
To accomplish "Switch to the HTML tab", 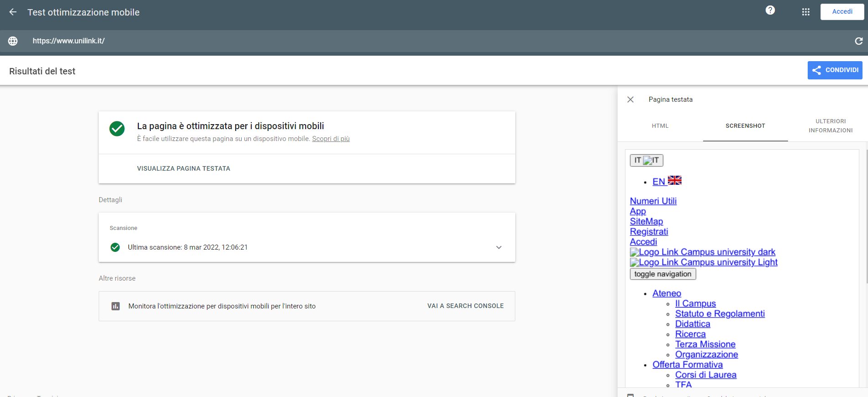I will click(x=660, y=126).
